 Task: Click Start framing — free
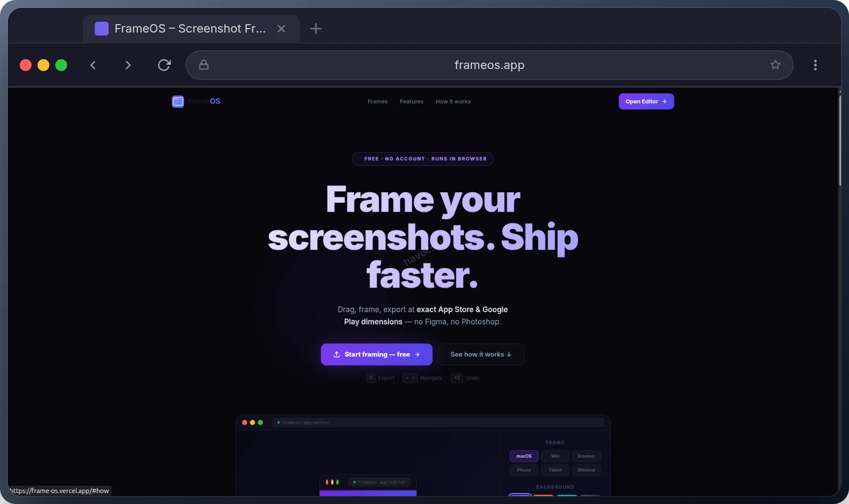pyautogui.click(x=376, y=354)
